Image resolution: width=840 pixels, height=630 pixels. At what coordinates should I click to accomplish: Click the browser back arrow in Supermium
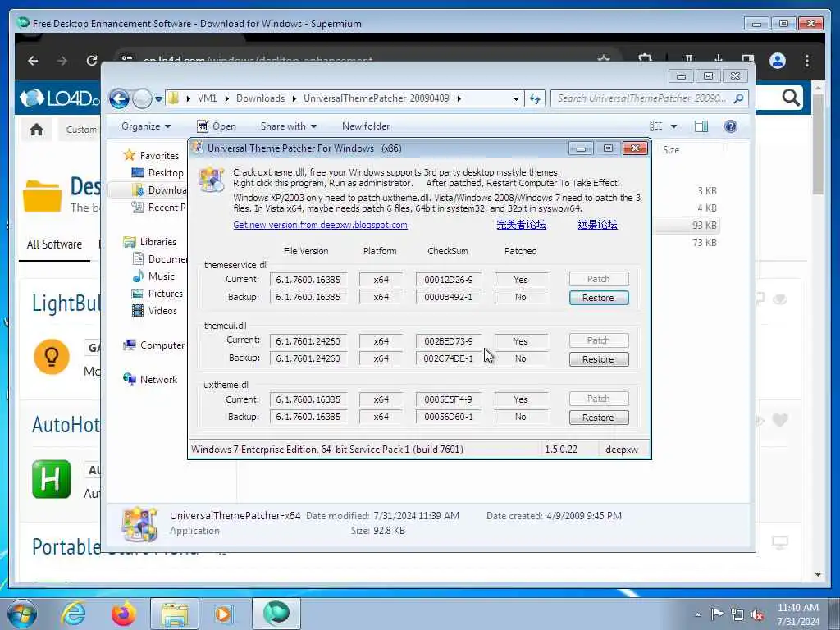pos(33,61)
